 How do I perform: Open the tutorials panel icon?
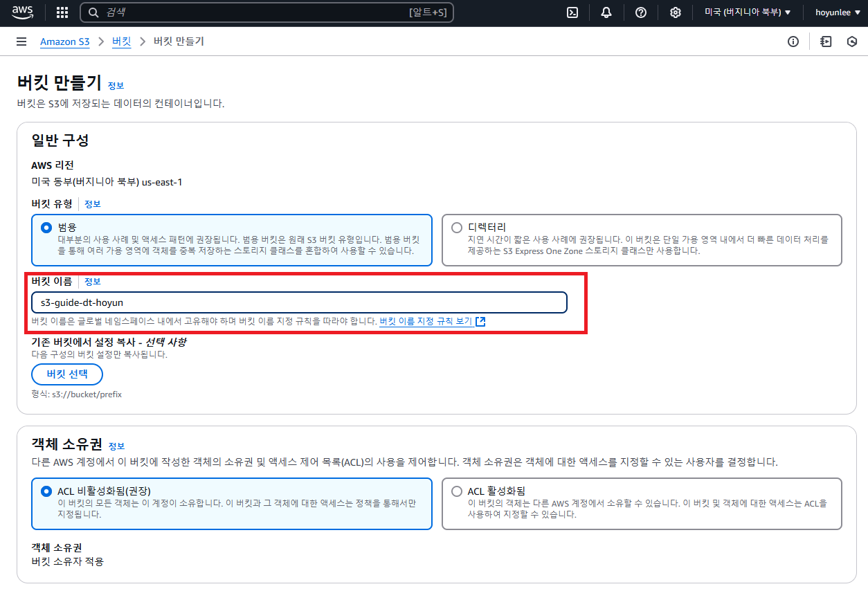point(826,42)
